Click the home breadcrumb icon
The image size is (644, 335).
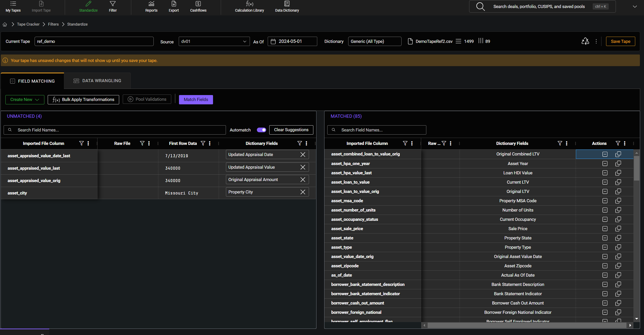5,24
